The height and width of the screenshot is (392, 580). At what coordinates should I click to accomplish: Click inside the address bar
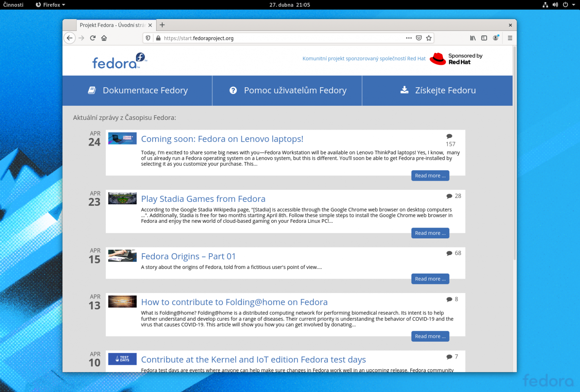click(x=254, y=38)
